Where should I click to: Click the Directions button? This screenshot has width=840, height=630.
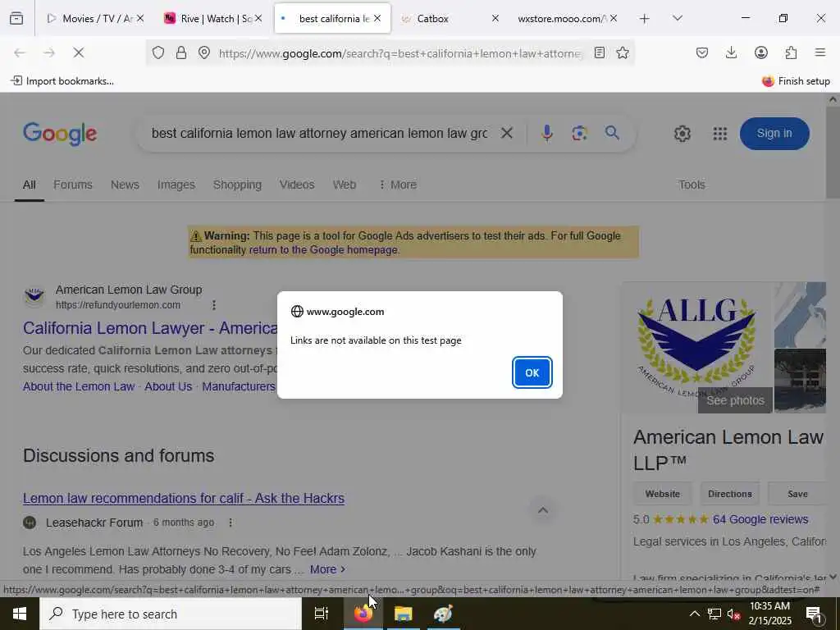click(729, 494)
